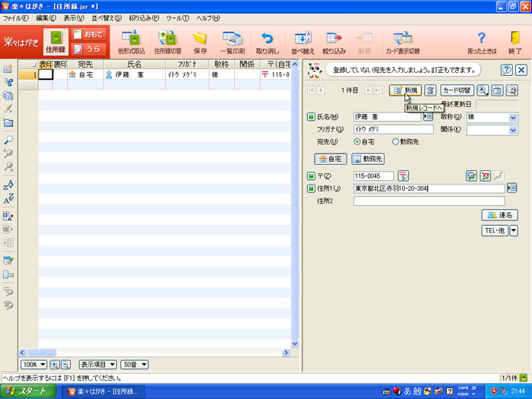This screenshot has height=399, width=532.
Task: Toggle 裏印 print cell of row 1
Action: (x=60, y=74)
